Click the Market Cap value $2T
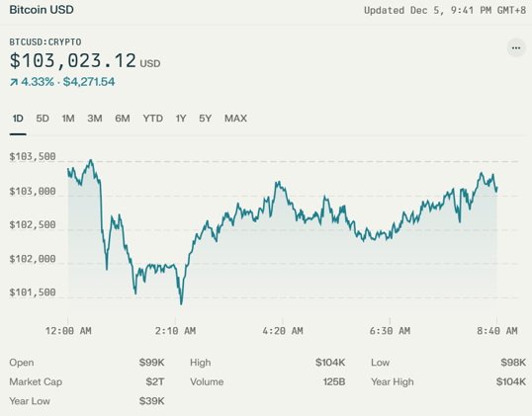This screenshot has height=416, width=532. point(155,381)
